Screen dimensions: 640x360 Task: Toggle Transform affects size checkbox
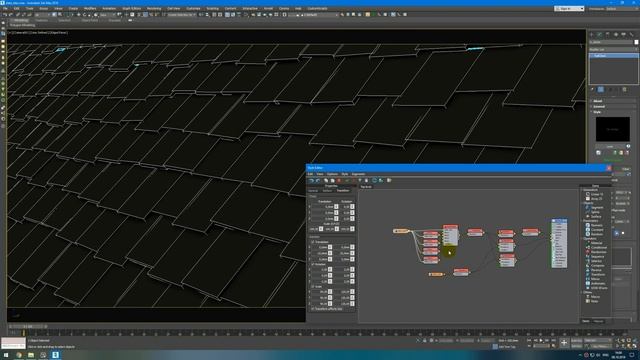coord(313,309)
